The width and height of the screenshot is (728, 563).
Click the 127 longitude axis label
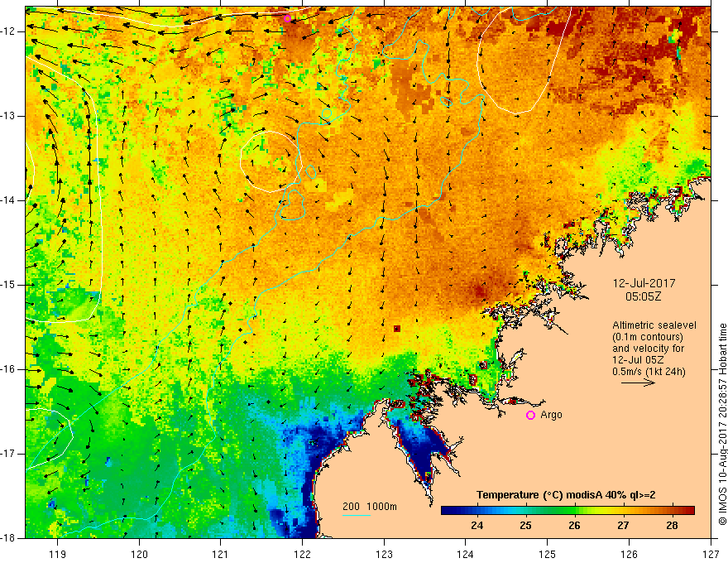(x=711, y=554)
